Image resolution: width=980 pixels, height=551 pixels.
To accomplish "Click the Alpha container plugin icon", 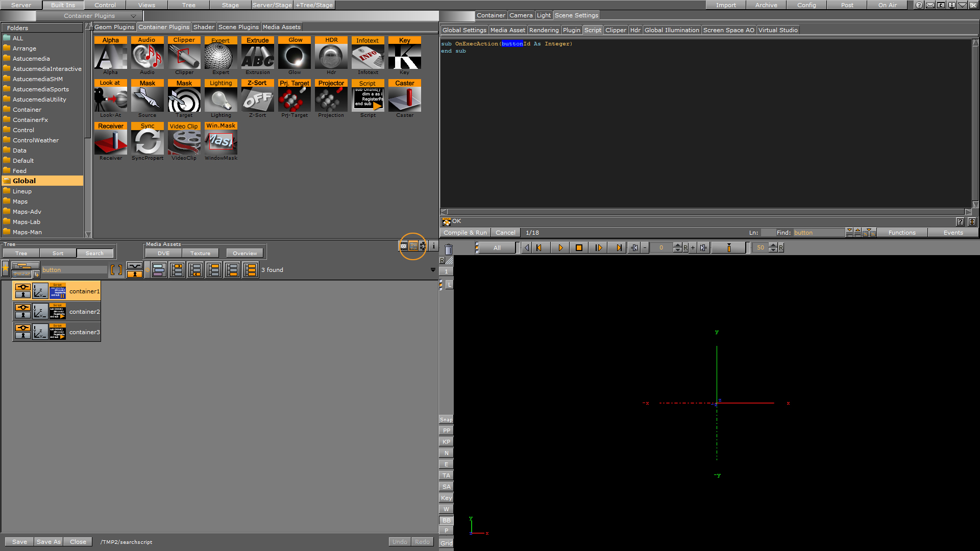I will coord(110,57).
